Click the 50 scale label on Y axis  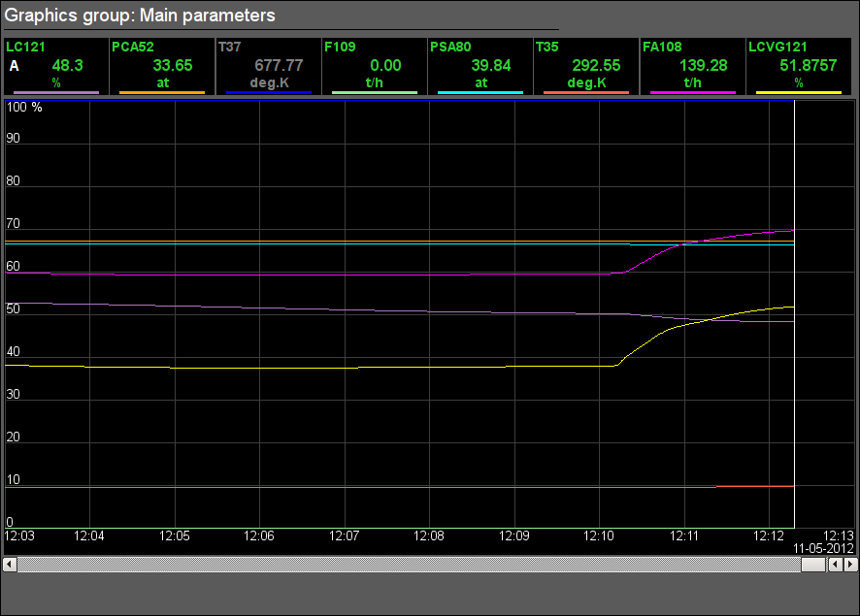(x=14, y=308)
